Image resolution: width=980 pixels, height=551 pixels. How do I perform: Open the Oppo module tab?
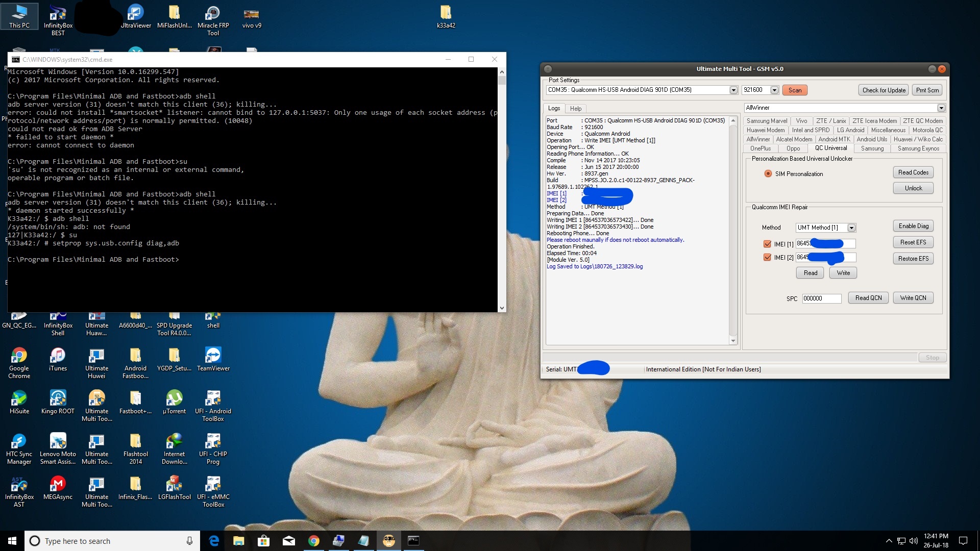click(x=793, y=148)
